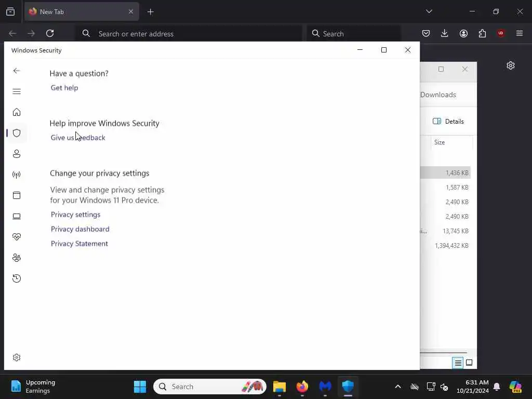This screenshot has height=399, width=532.
Task: Focus the Firefox Search box
Action: click(353, 34)
